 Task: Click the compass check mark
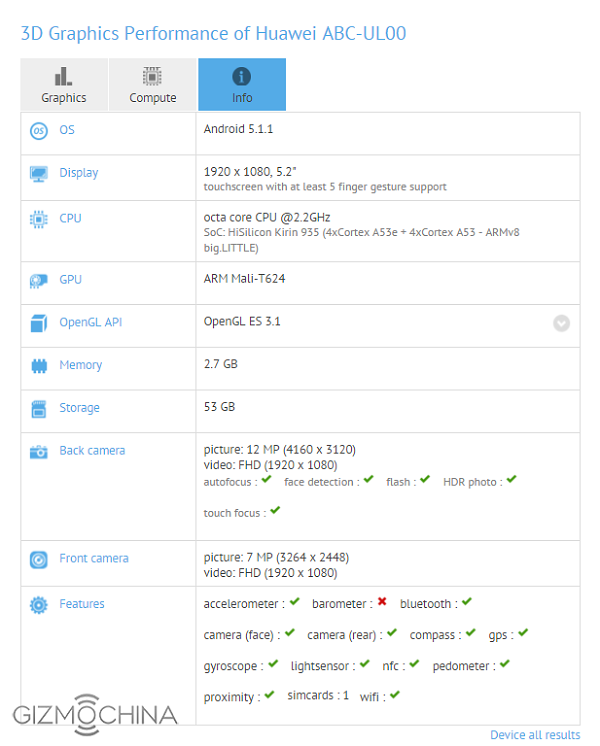(x=471, y=632)
